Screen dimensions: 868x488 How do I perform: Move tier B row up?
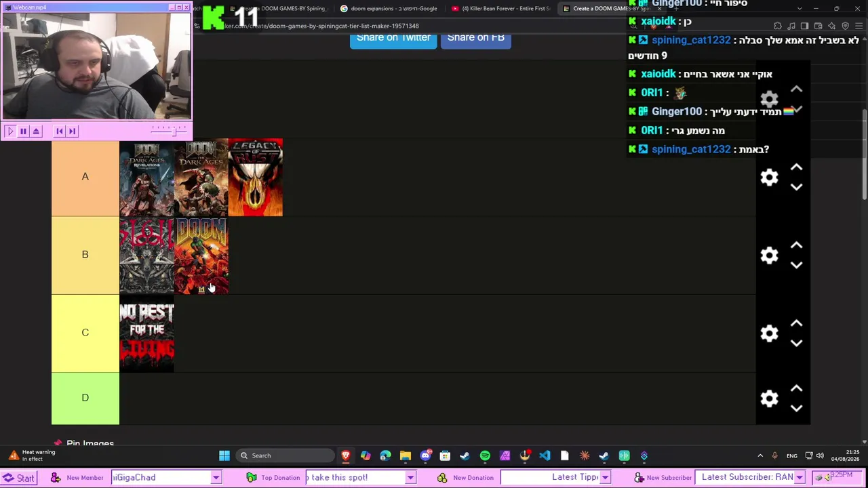796,245
